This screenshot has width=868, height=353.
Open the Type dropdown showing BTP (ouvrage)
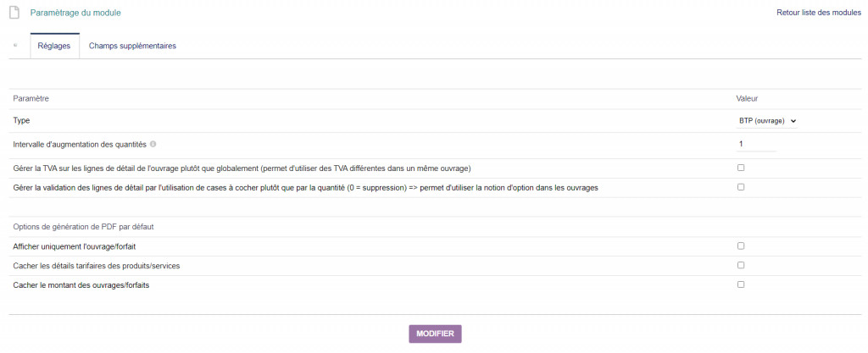[767, 121]
